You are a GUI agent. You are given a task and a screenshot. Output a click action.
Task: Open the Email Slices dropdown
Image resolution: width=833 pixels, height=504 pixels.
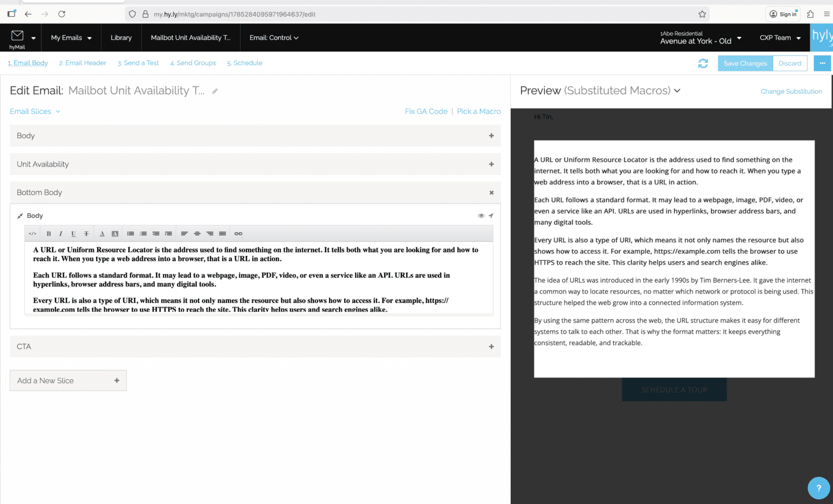click(x=35, y=112)
